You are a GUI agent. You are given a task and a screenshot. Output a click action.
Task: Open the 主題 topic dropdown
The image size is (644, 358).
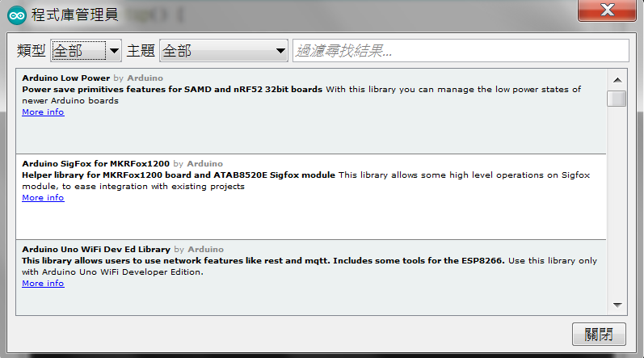[224, 51]
